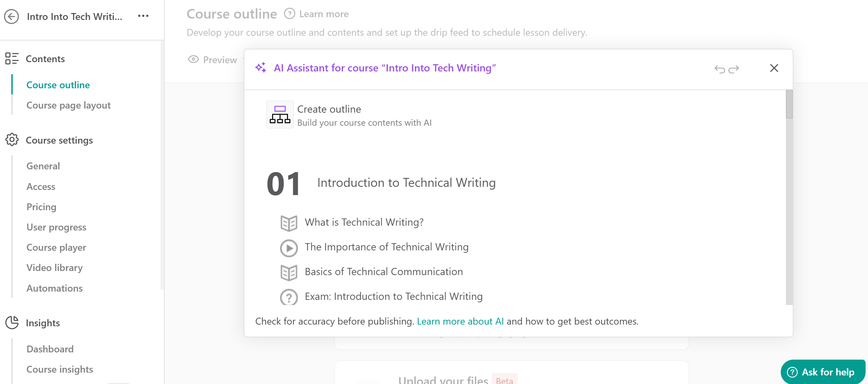The width and height of the screenshot is (868, 384).
Task: Expand the Contents section
Action: (x=45, y=59)
